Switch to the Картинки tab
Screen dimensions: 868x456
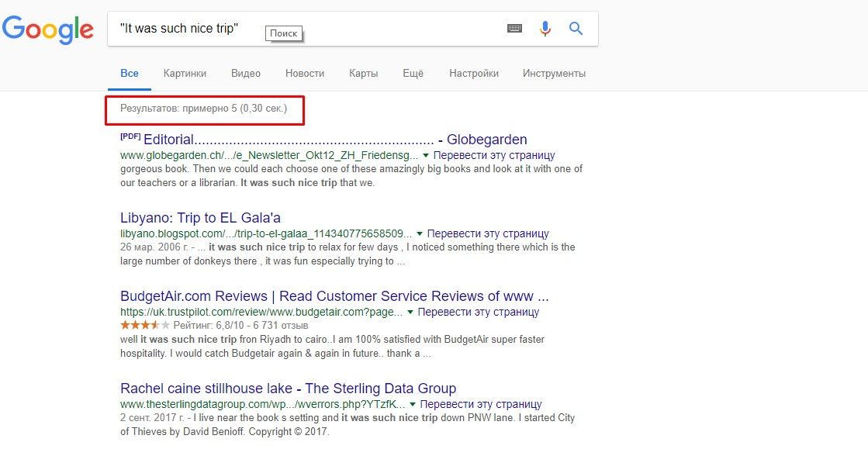[x=185, y=73]
